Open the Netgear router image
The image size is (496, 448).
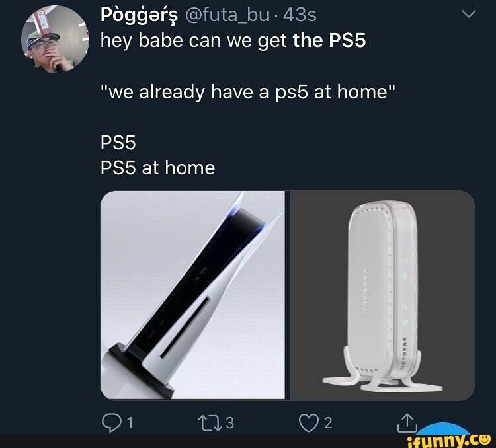(382, 295)
